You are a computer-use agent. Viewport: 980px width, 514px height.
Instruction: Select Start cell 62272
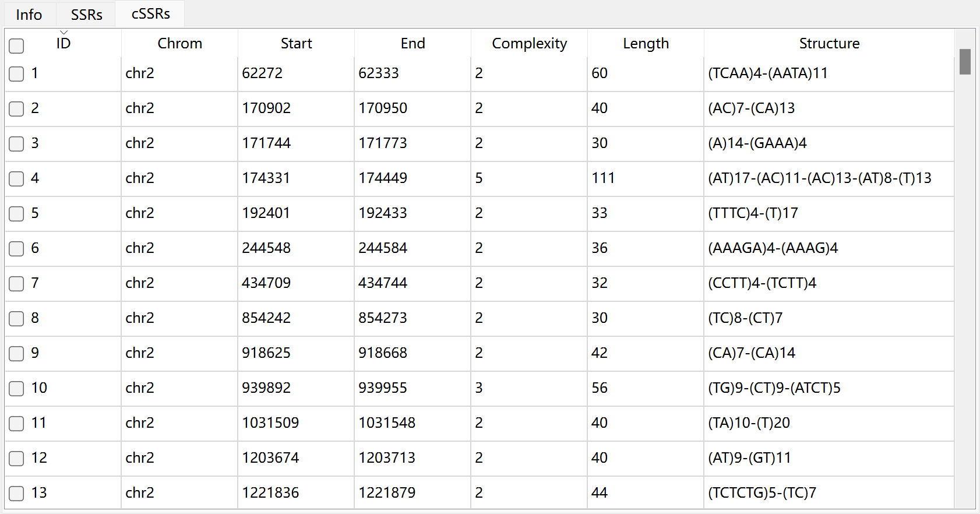[x=296, y=73]
